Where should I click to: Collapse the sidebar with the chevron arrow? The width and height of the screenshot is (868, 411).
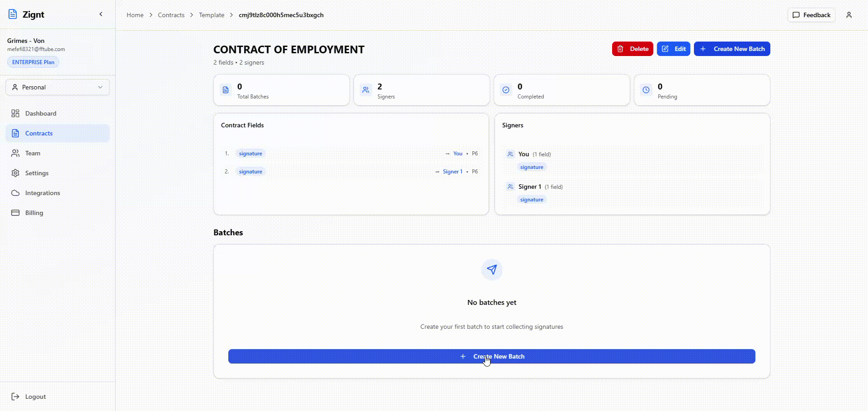click(101, 14)
